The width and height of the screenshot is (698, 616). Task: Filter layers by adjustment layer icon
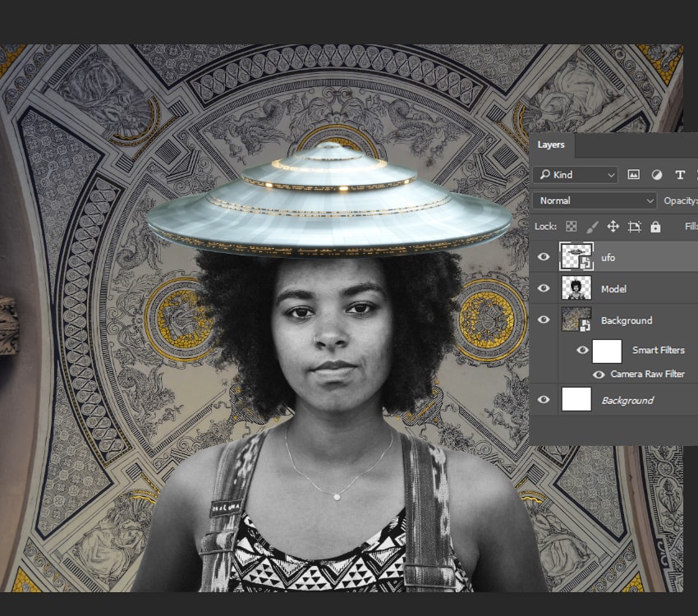pyautogui.click(x=657, y=175)
